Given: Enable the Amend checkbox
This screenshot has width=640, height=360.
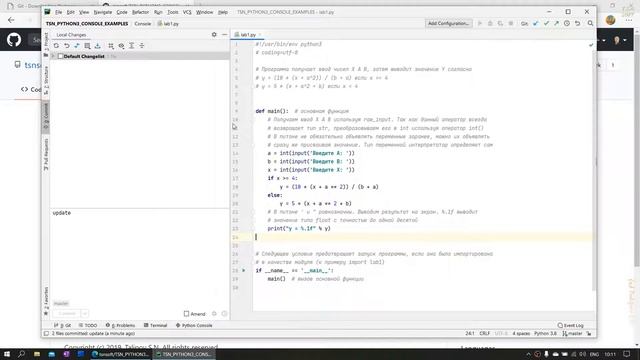Looking at the screenshot, I should [x=187, y=313].
